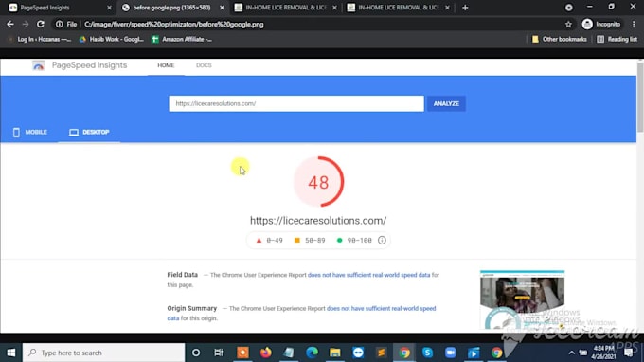The width and height of the screenshot is (644, 362).
Task: Launch Microsoft Edge from taskbar
Action: tap(312, 353)
